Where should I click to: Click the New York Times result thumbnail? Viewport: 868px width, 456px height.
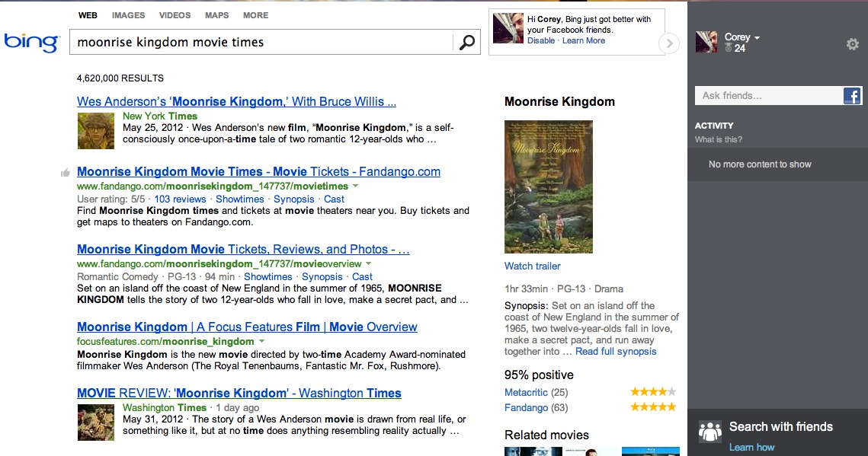point(96,131)
